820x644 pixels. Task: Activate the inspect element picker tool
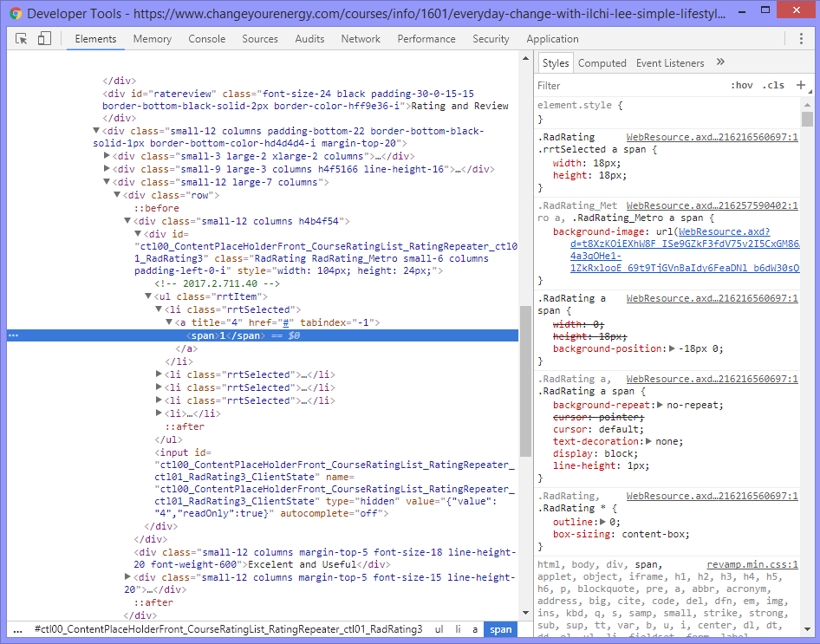click(22, 39)
